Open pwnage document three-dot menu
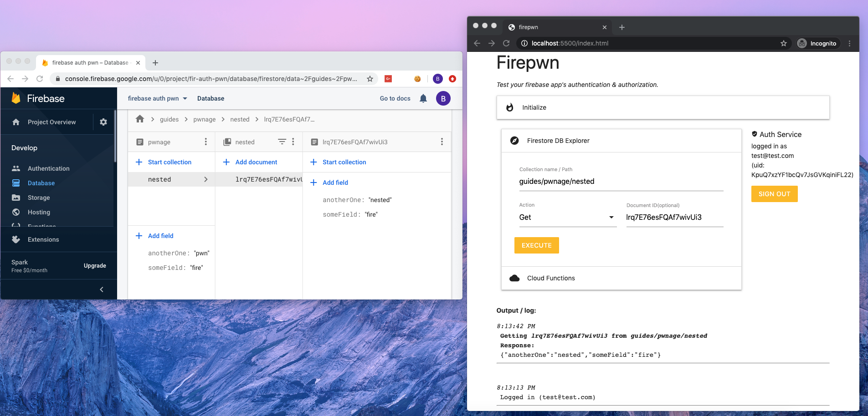This screenshot has width=868, height=416. point(206,142)
